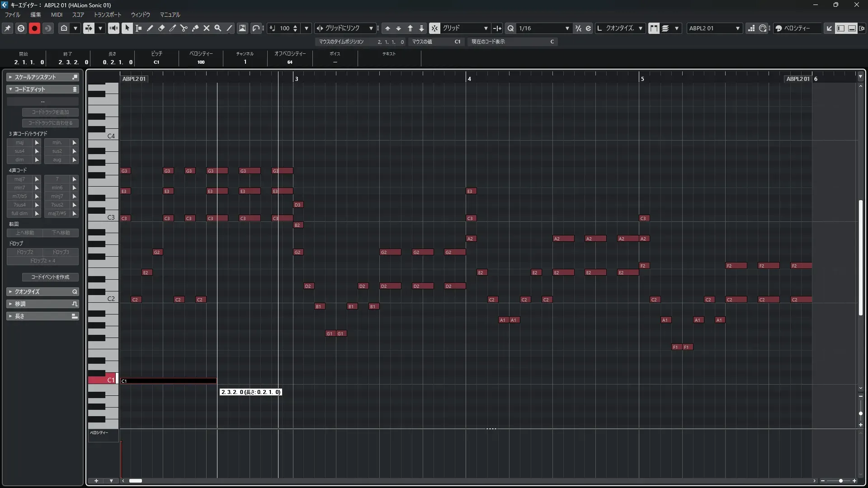Toggle the Record in Editor button
Screen dimensions: 868x488
coord(34,28)
